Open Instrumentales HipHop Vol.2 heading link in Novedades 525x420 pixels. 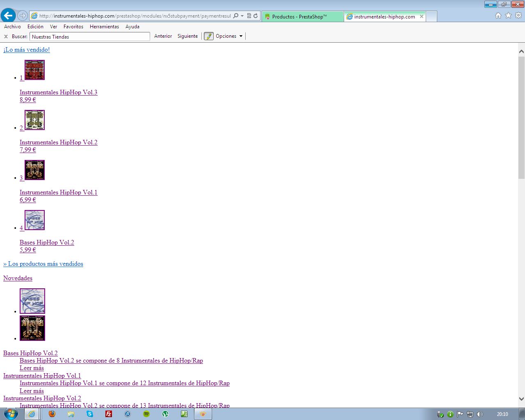42,398
